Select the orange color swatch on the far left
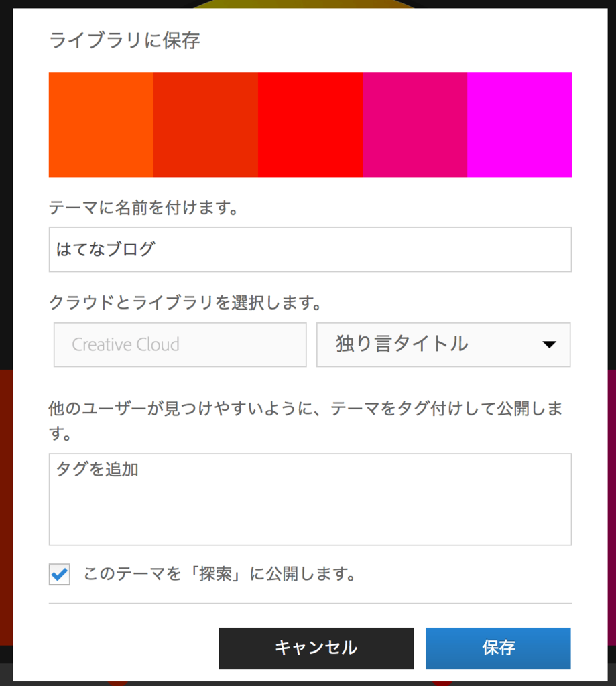Viewport: 616px width, 686px height. pos(101,124)
